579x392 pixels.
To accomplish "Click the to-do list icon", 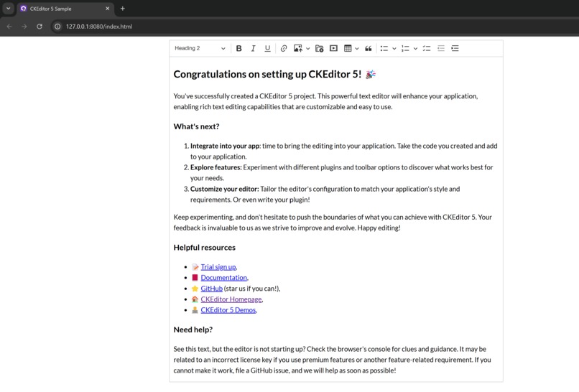I will [427, 48].
